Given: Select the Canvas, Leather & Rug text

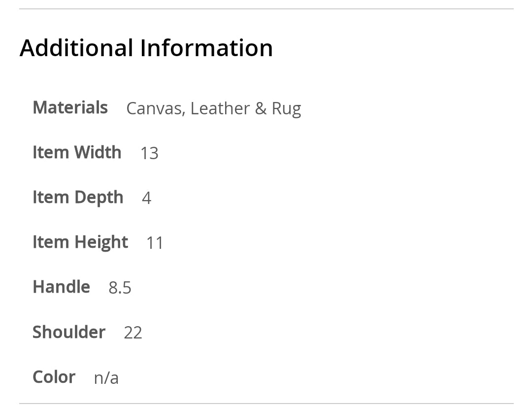Looking at the screenshot, I should (x=213, y=108).
